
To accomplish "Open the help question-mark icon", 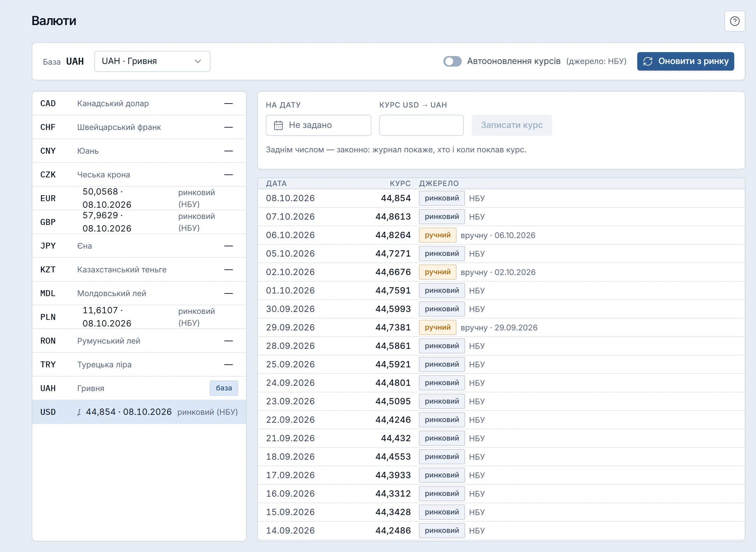I will tap(734, 21).
